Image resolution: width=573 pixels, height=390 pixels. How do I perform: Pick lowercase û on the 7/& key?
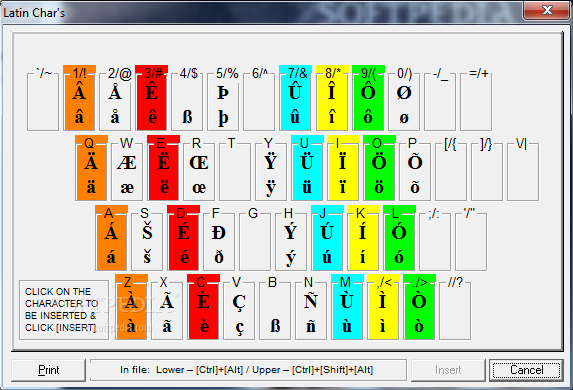(x=295, y=117)
